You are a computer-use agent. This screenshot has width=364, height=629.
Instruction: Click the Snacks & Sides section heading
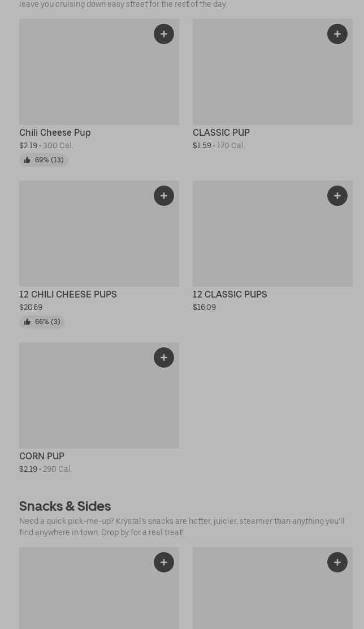click(x=65, y=506)
